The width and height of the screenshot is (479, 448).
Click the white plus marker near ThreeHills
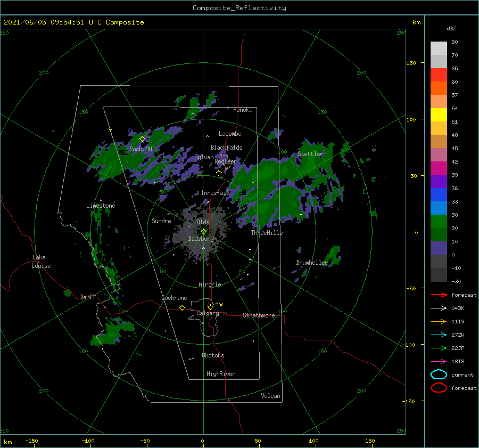coord(301,214)
